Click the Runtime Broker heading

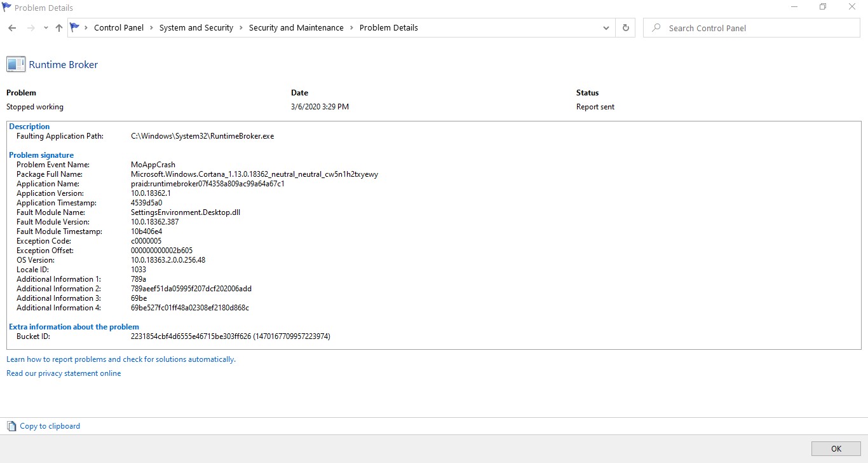(x=64, y=64)
